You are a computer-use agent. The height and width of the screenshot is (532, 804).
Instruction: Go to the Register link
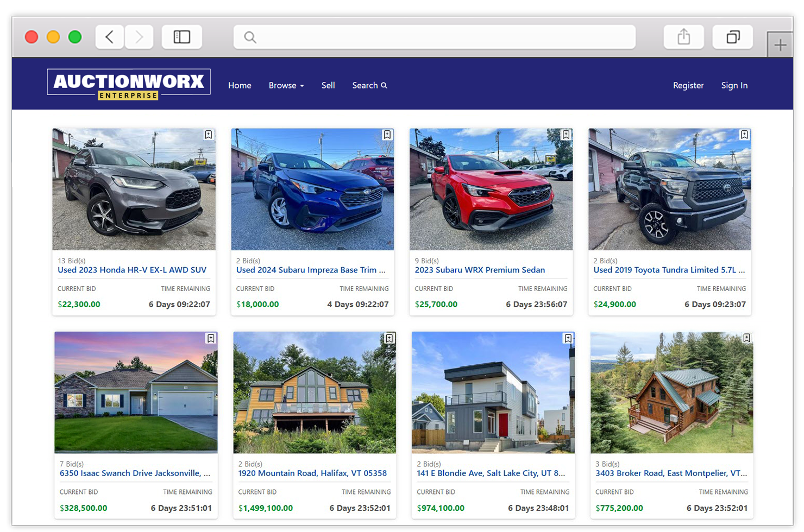[688, 85]
